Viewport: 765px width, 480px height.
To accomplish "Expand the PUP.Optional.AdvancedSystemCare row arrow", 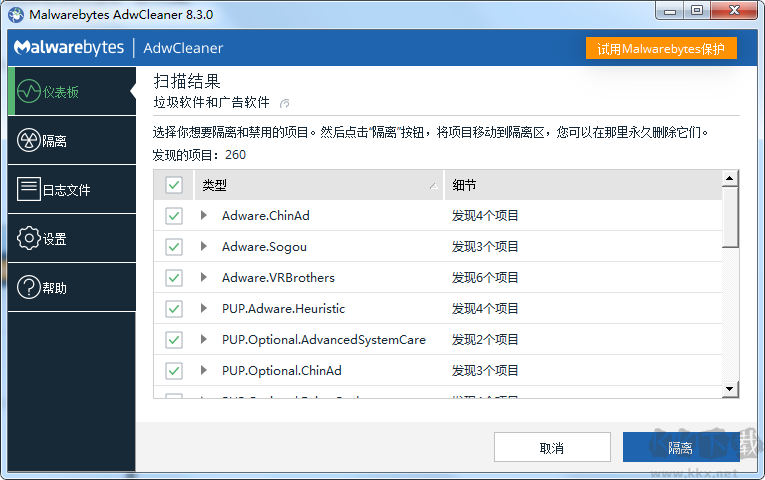I will pyautogui.click(x=204, y=339).
